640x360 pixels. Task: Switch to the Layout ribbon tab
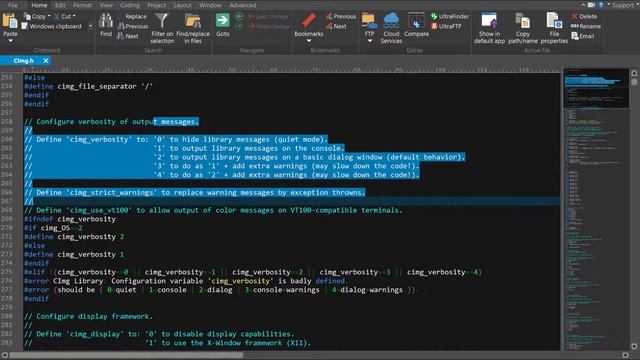click(x=182, y=5)
